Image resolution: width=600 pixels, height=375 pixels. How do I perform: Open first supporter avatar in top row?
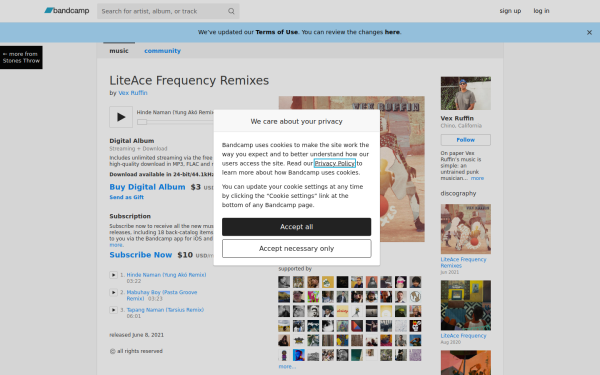284,282
